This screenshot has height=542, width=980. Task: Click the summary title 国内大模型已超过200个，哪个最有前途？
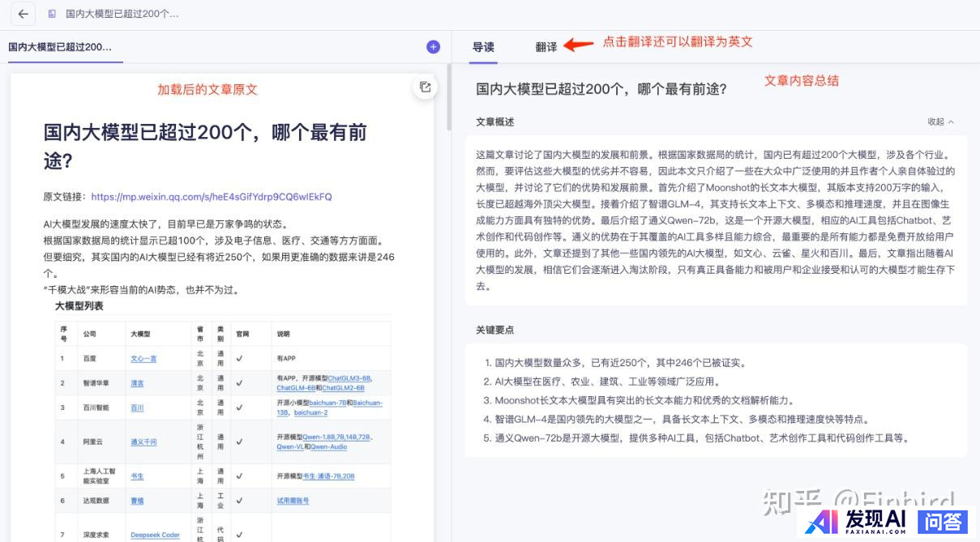point(601,89)
